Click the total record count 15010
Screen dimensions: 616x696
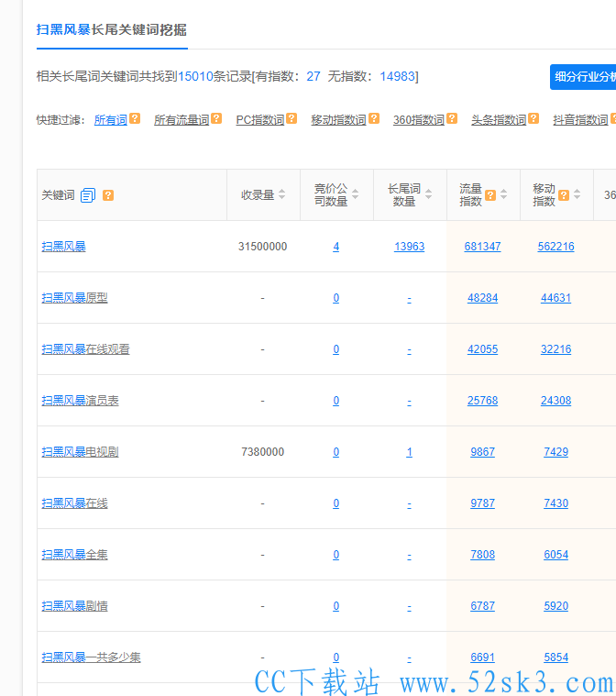point(195,76)
